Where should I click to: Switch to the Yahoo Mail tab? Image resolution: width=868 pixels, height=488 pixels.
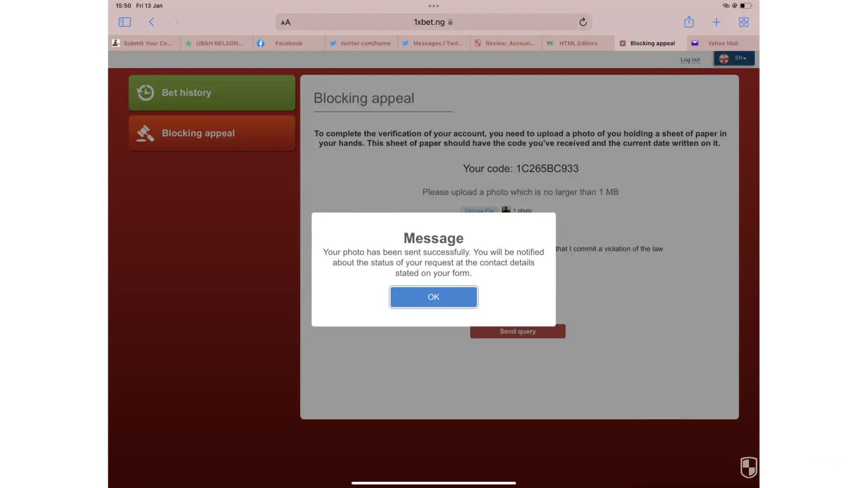coord(723,43)
